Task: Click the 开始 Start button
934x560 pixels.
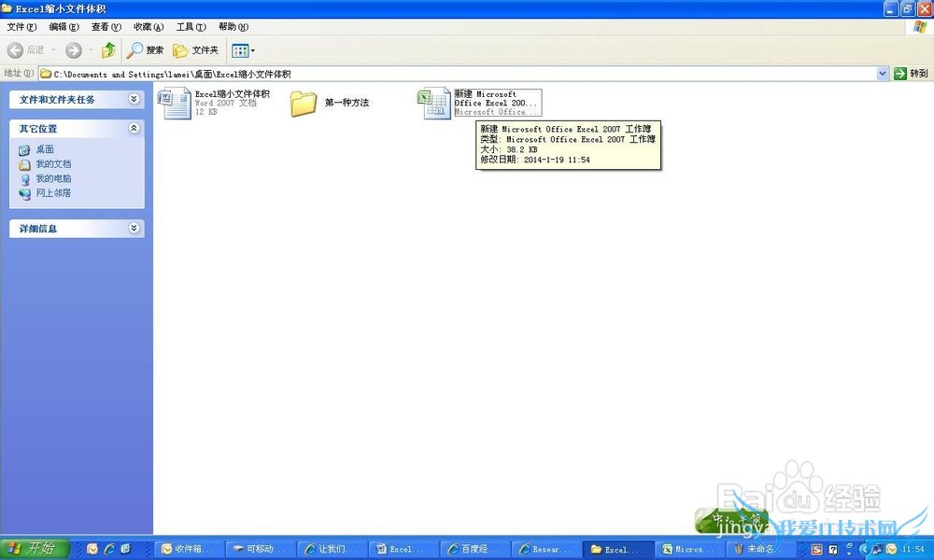Action: pos(35,548)
